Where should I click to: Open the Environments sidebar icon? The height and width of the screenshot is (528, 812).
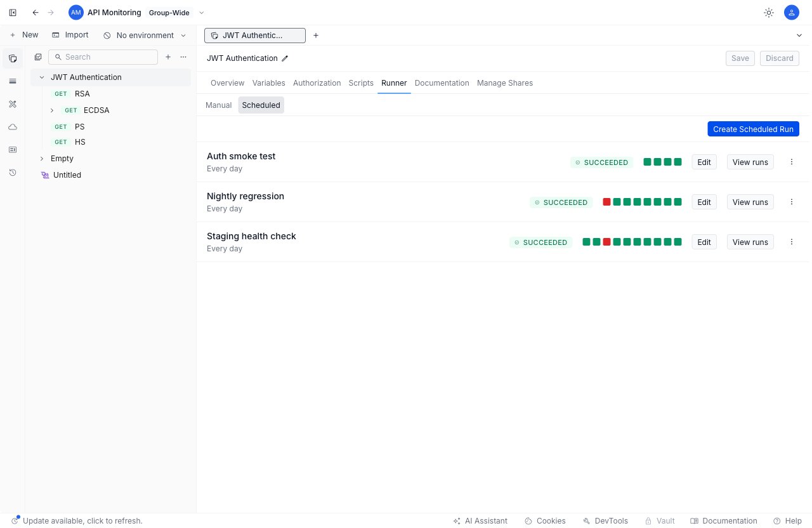(x=13, y=81)
